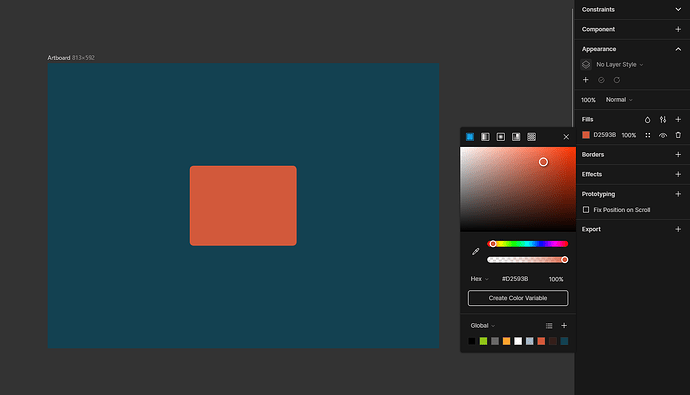Pick the black global swatch
The height and width of the screenshot is (395, 690).
pos(472,341)
